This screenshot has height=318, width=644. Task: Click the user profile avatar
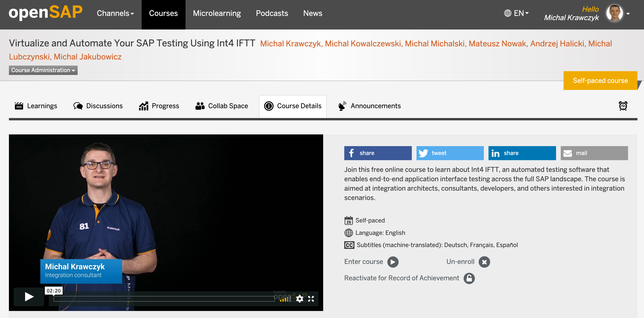614,13
